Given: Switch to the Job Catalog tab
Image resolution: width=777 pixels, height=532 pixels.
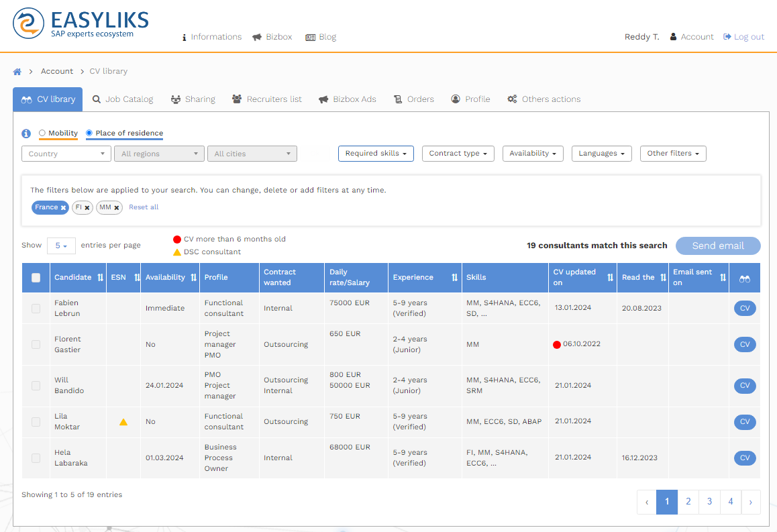Looking at the screenshot, I should pyautogui.click(x=123, y=99).
